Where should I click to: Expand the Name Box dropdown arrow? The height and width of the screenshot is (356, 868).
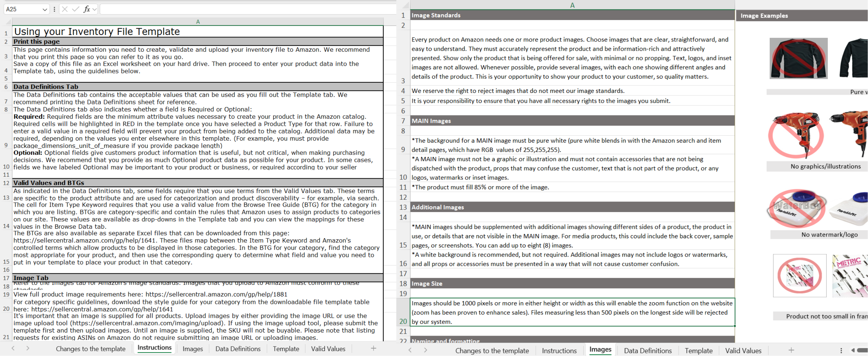coord(45,10)
